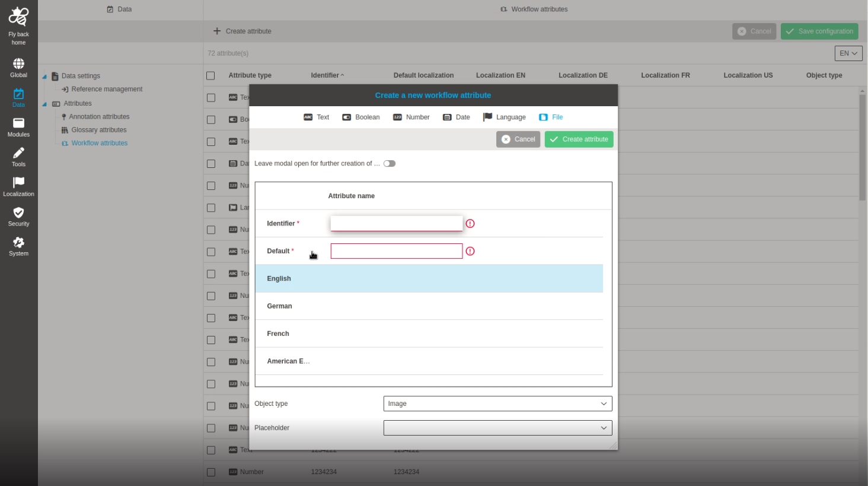Click the Annotation attributes pin icon

tap(63, 117)
